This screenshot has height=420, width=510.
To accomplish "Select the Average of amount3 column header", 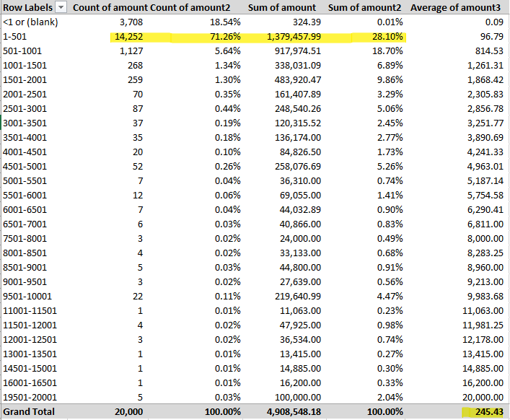I will click(455, 7).
